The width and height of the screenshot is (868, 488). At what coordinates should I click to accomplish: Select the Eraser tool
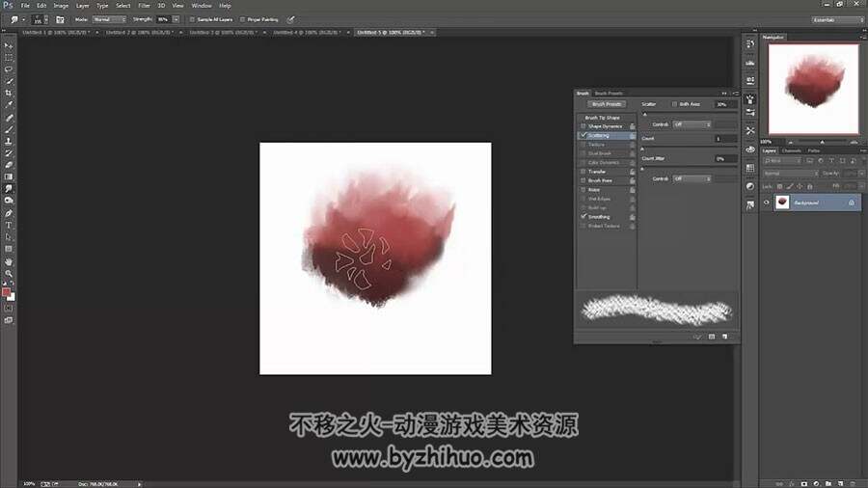point(9,165)
